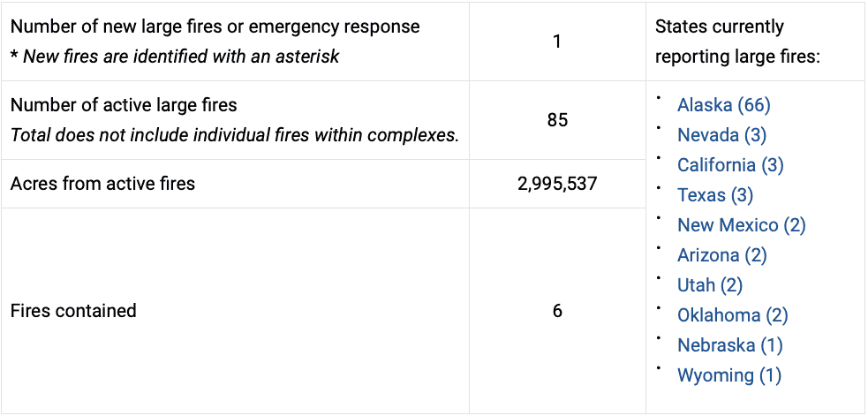Click the 'Number of active large fires' label
The image size is (868, 416).
click(124, 105)
